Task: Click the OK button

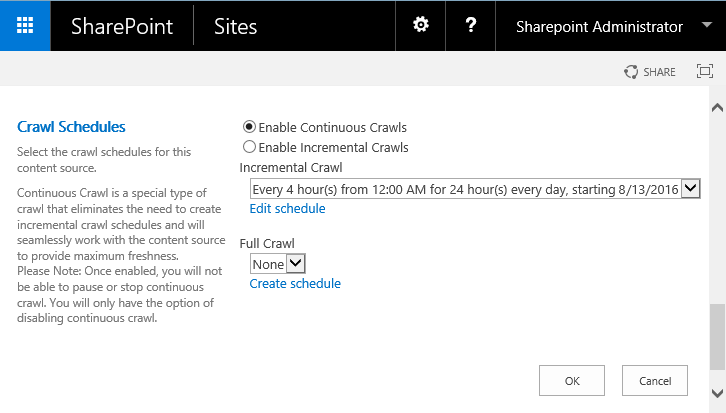Action: 572,381
